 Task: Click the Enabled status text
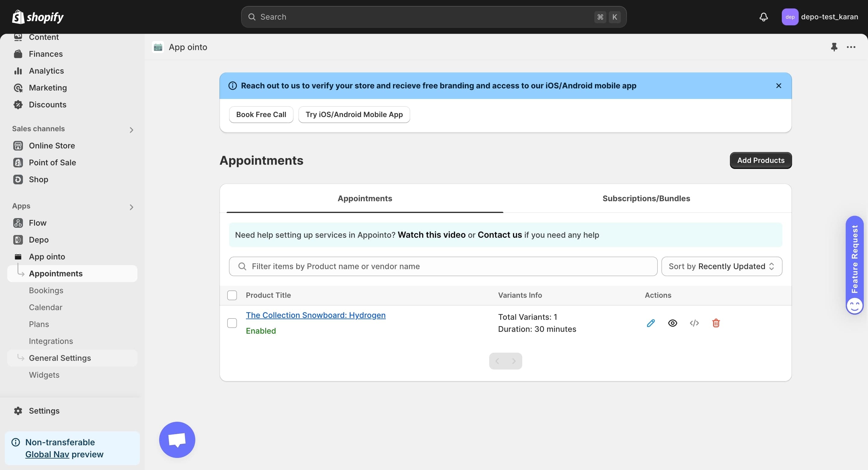tap(261, 331)
